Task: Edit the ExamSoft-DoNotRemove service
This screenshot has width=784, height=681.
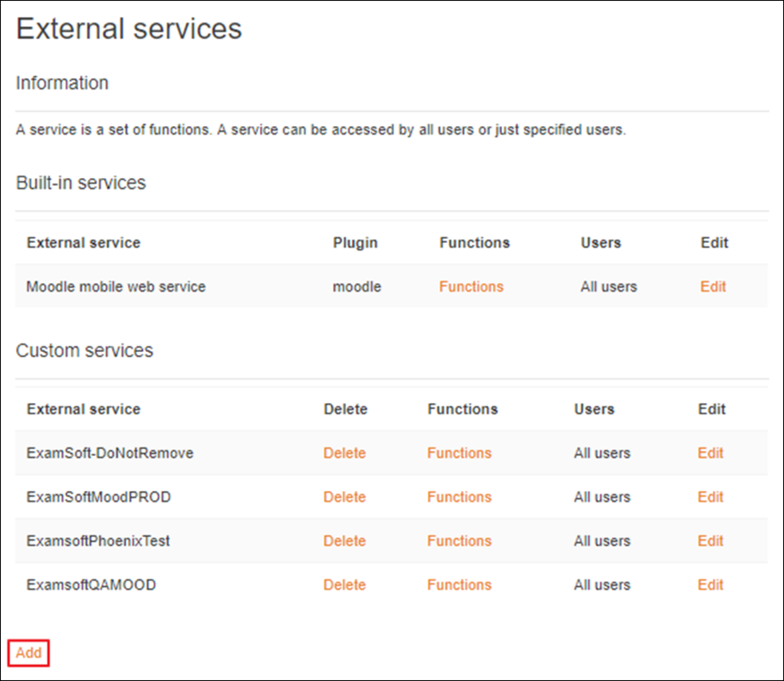Action: [710, 453]
